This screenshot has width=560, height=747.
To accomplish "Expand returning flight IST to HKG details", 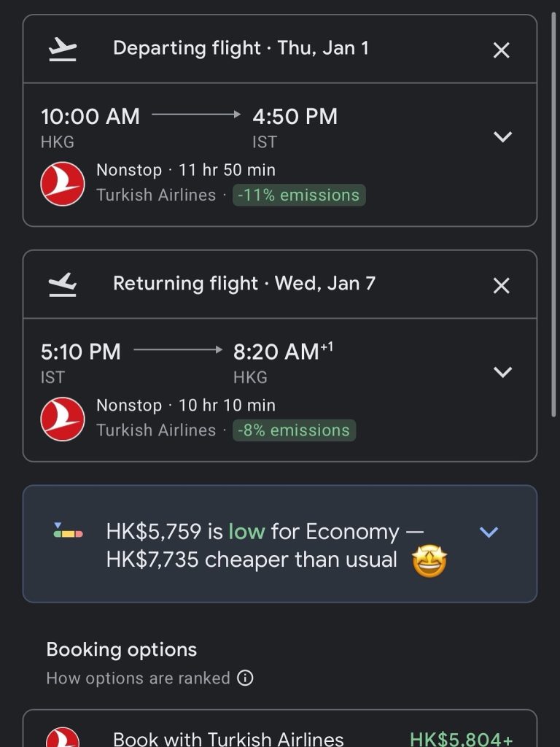I will point(503,371).
